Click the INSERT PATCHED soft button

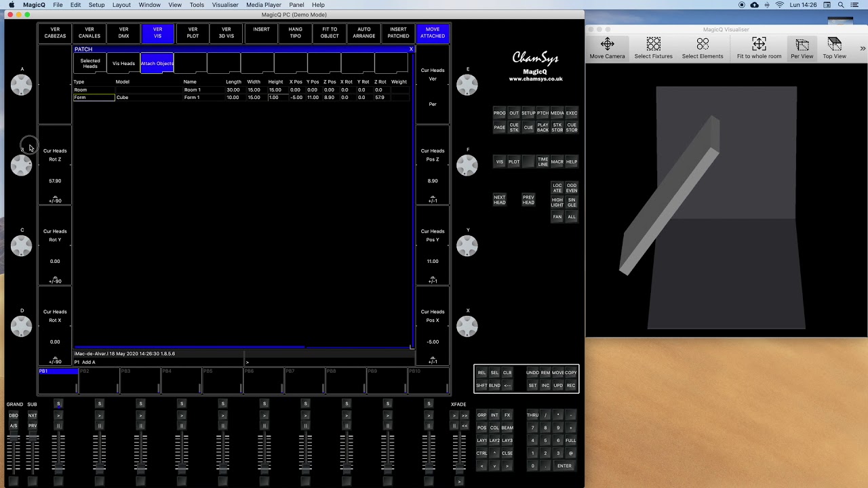tap(398, 33)
